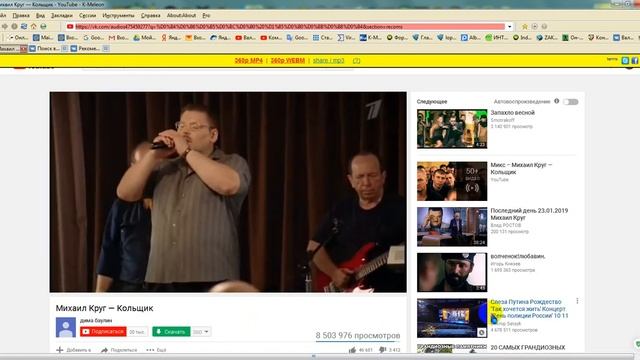
Task: Click the browser Forward arrow icon
Action: (5, 27)
